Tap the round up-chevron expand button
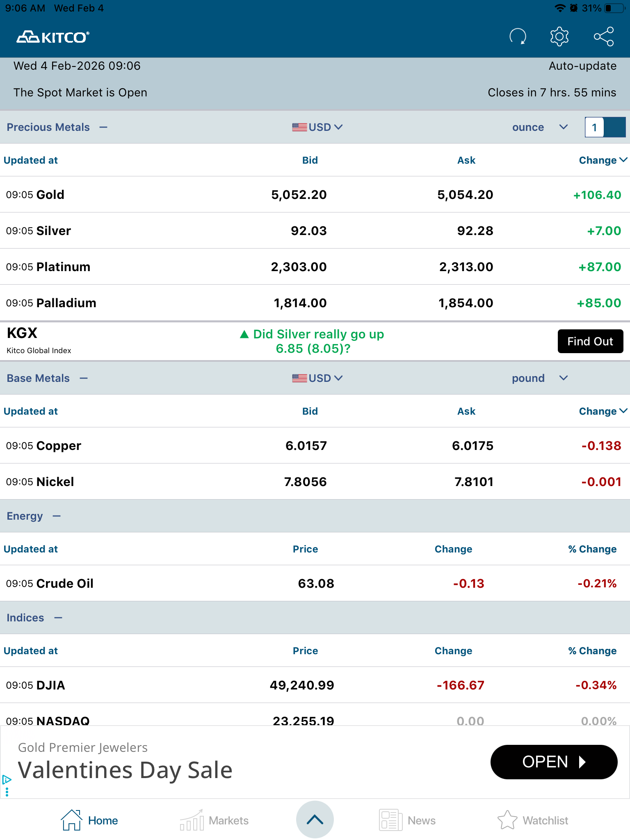630x840 pixels. pos(315,819)
